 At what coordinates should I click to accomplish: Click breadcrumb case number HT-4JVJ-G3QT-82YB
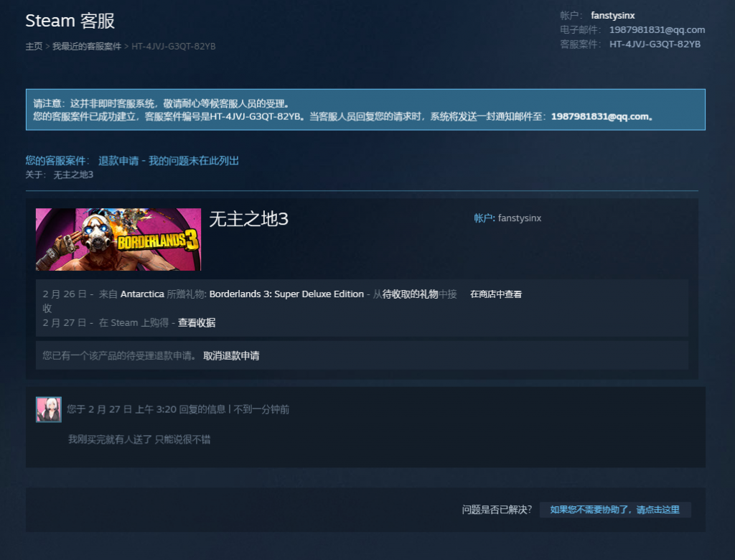174,47
